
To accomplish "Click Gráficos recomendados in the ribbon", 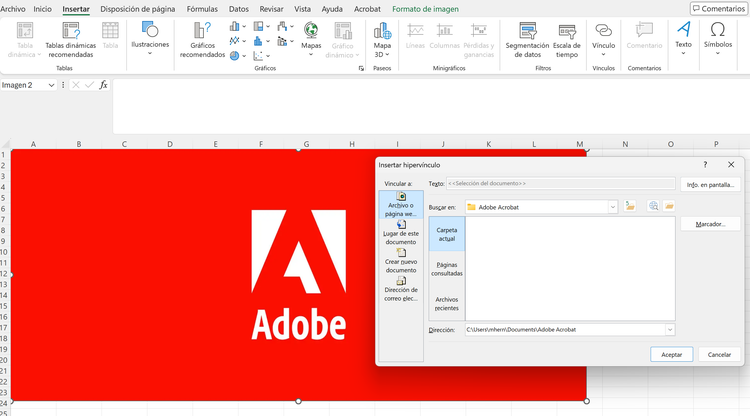I will tap(203, 38).
